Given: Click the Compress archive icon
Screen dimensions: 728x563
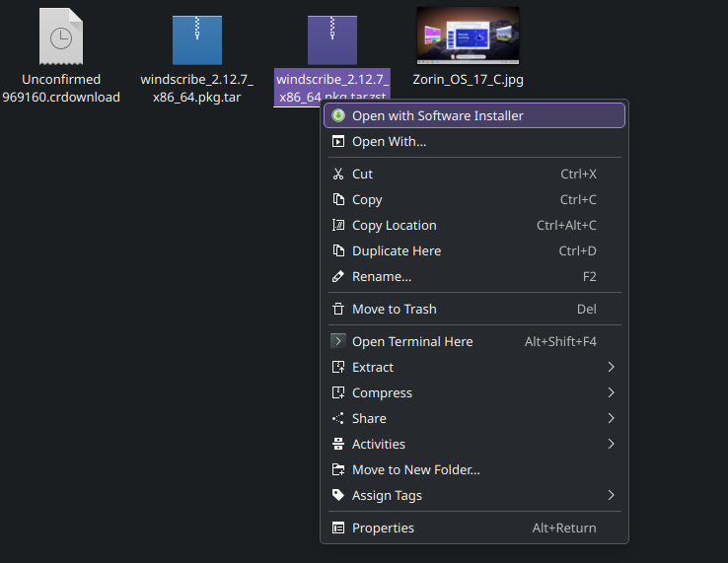Looking at the screenshot, I should pos(338,392).
